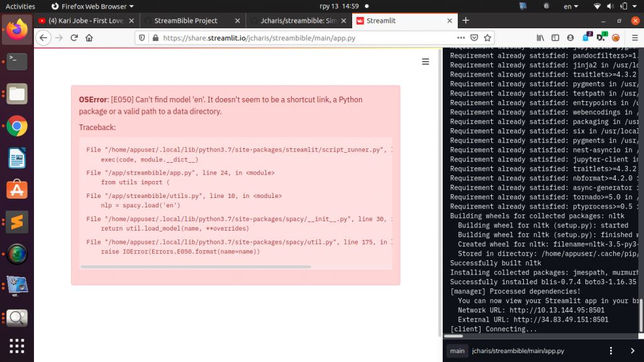Open a new browser tab

pyautogui.click(x=465, y=21)
